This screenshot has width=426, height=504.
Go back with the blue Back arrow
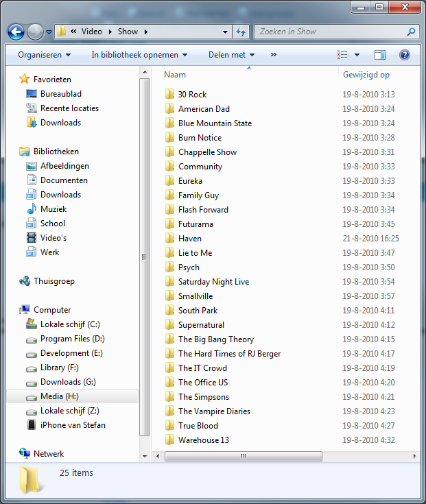pyautogui.click(x=16, y=32)
